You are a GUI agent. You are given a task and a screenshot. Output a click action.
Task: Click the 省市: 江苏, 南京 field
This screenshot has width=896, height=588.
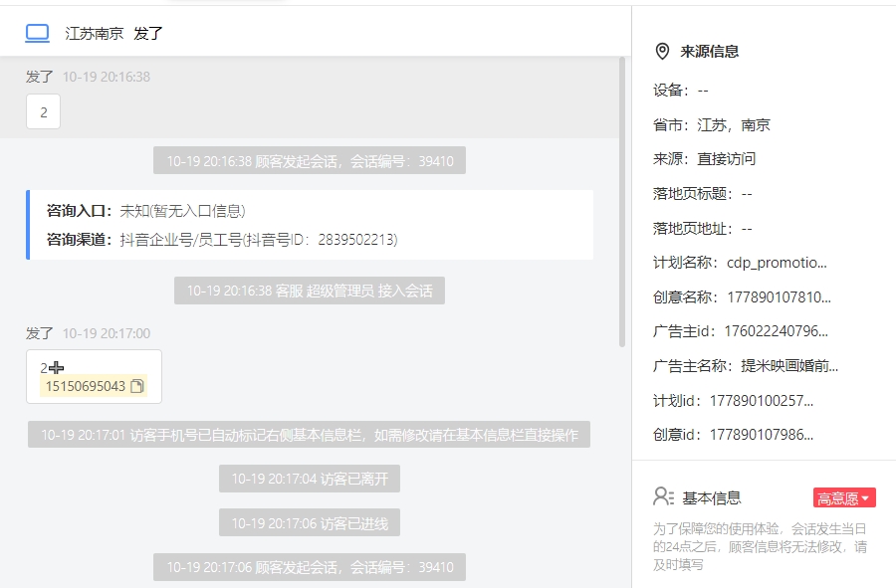[712, 125]
